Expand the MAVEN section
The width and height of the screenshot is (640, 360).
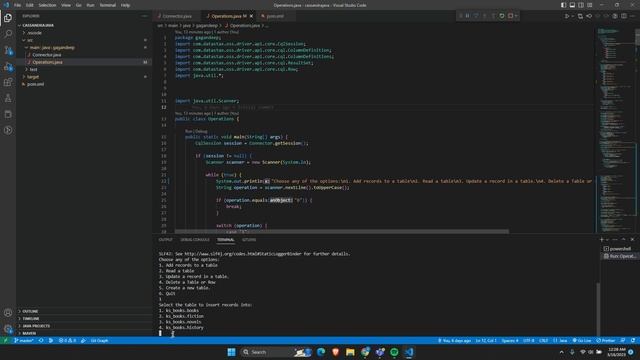click(84, 333)
